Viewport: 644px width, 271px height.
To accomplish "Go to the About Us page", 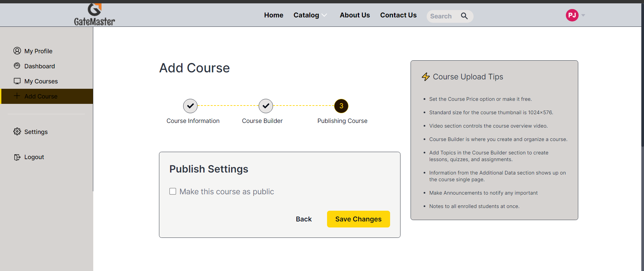I will click(355, 15).
